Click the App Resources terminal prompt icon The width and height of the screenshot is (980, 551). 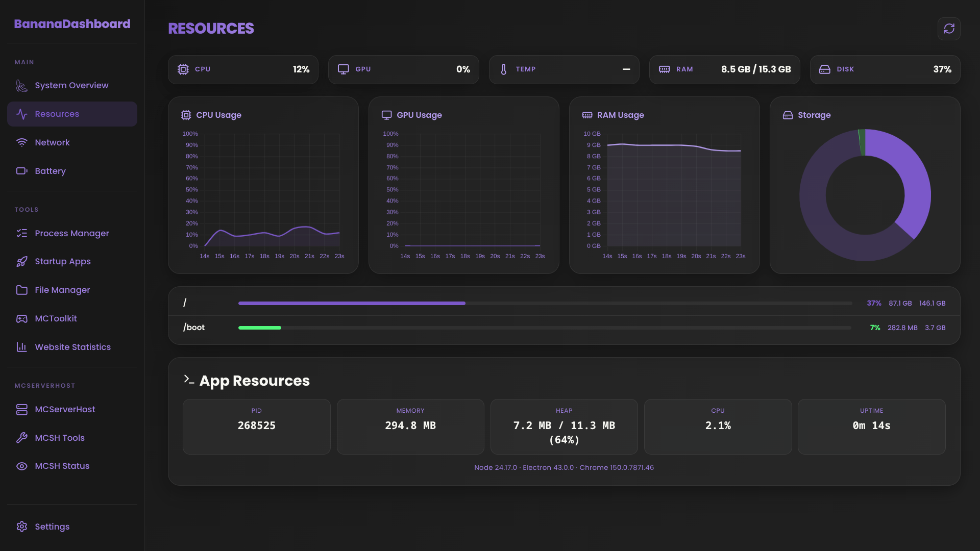point(189,380)
